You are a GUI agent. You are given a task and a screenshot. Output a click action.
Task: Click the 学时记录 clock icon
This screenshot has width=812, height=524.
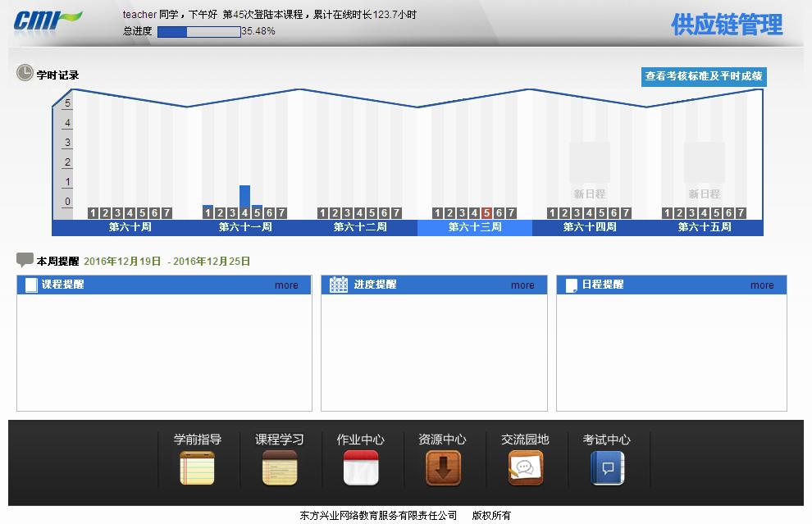point(25,73)
